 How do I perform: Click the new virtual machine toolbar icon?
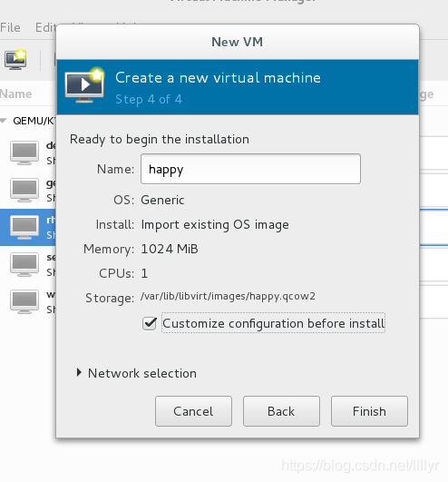[15, 59]
